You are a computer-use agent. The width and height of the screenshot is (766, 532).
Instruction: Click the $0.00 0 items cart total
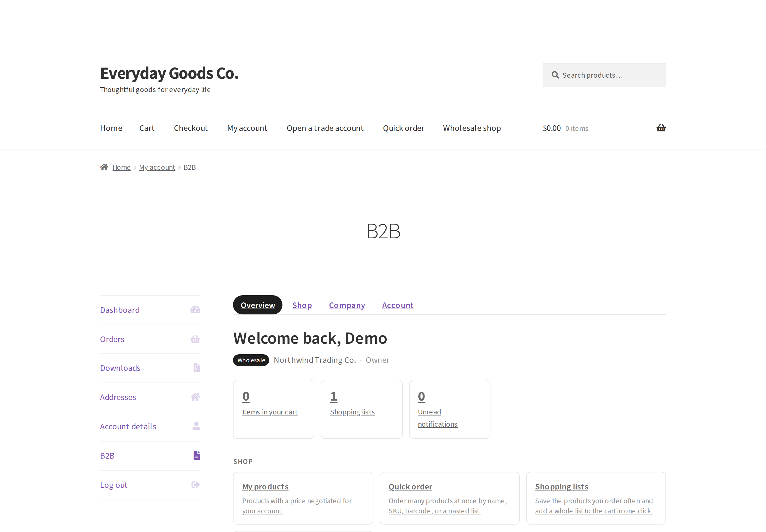click(x=565, y=128)
